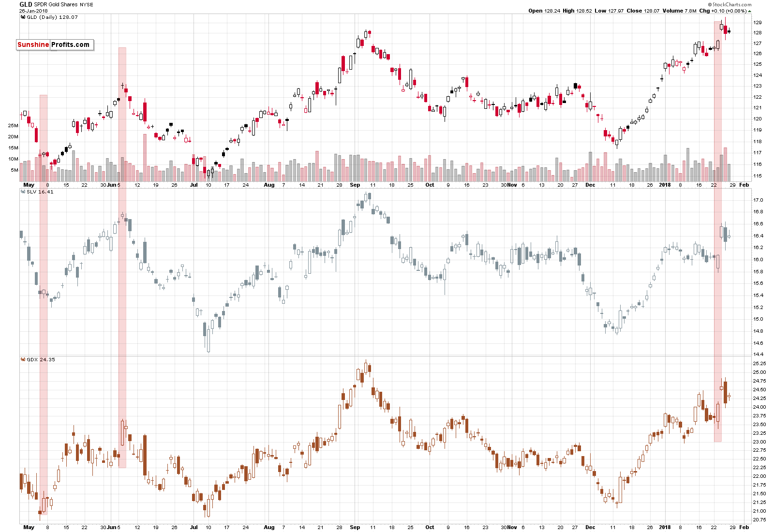The width and height of the screenshot is (774, 532).
Task: Click Aug label on bottom GDX date axis
Action: click(x=269, y=527)
